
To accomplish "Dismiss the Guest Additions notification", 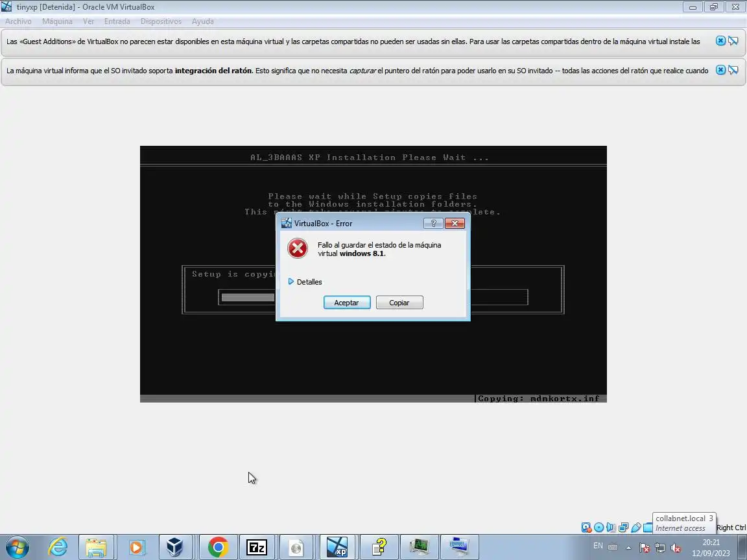I will coord(721,41).
